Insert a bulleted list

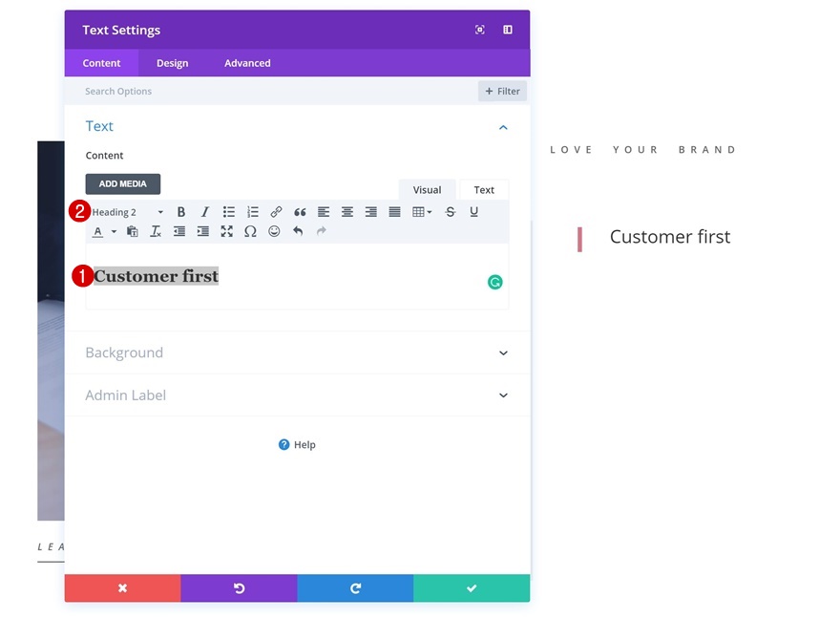tap(229, 212)
